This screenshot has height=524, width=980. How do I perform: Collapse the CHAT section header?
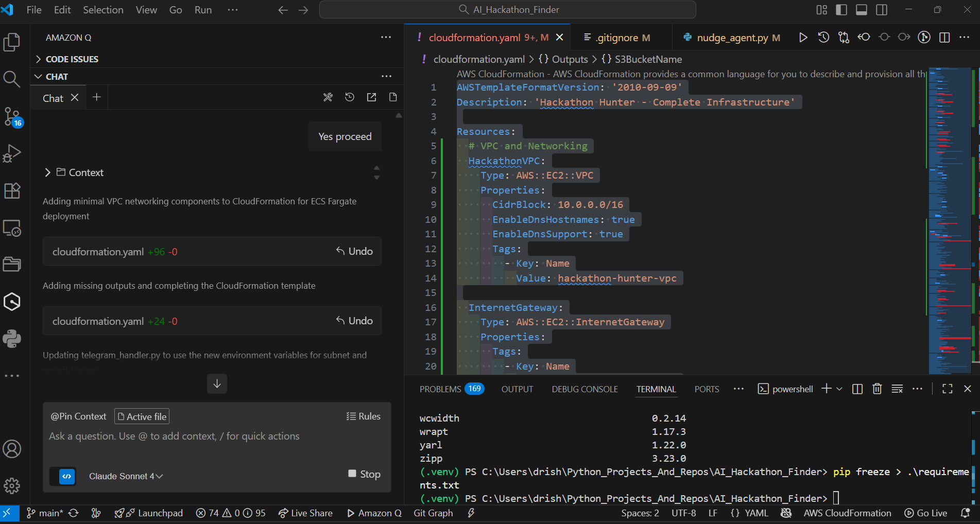click(39, 76)
